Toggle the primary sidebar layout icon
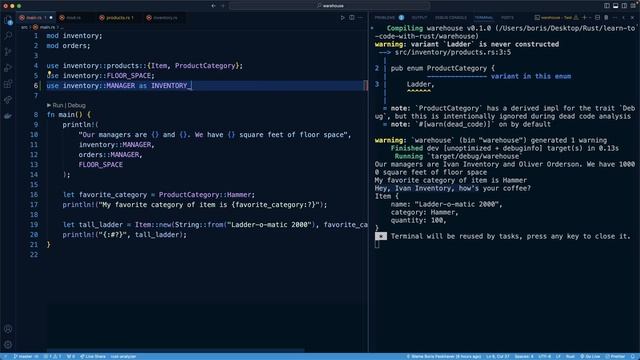Image resolution: width=640 pixels, height=360 pixels. pyautogui.click(x=607, y=6)
